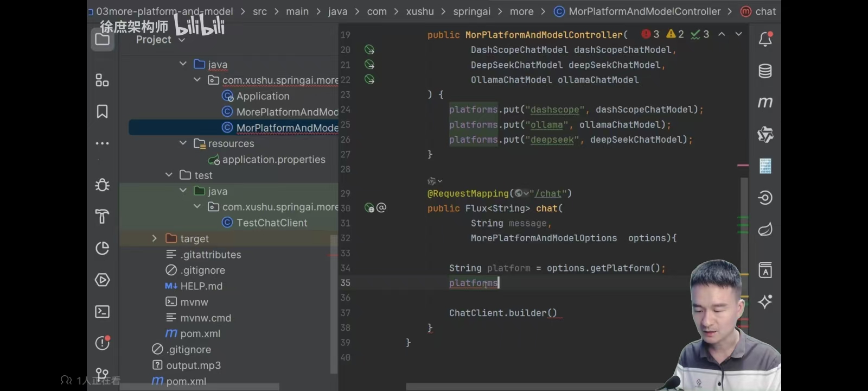Collapse the main com.xushu.springai.more package
The image size is (868, 391).
click(x=197, y=79)
